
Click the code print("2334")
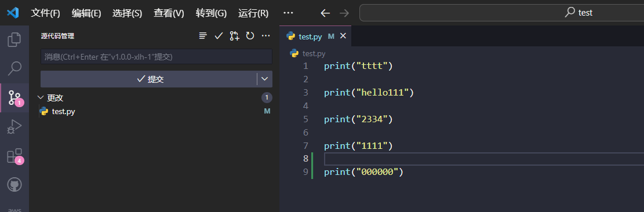[358, 119]
